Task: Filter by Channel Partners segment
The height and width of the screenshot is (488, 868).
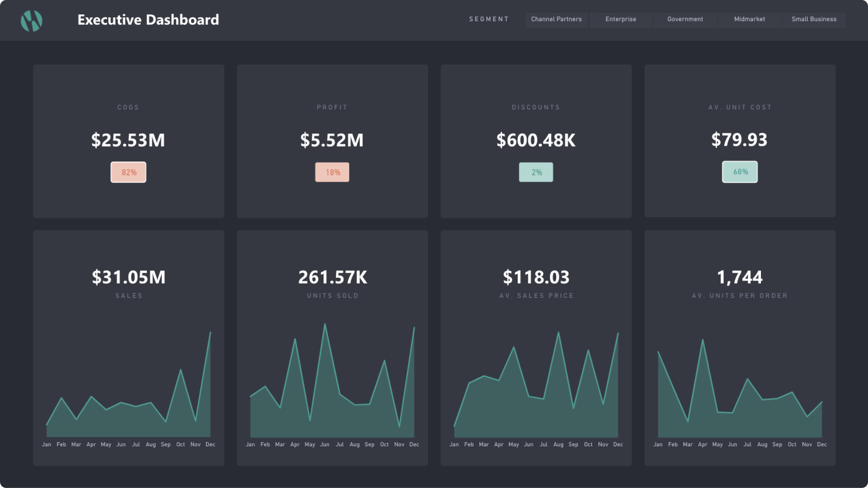Action: click(x=556, y=19)
